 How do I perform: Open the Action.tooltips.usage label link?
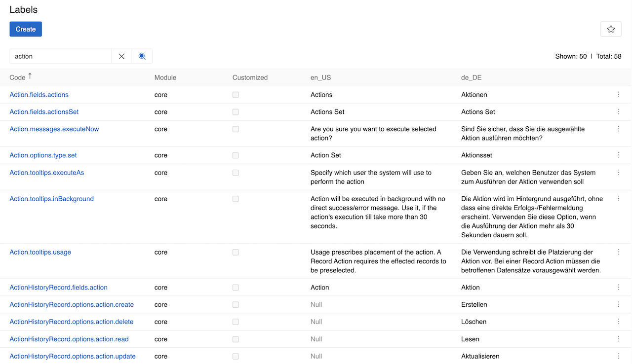click(x=40, y=252)
